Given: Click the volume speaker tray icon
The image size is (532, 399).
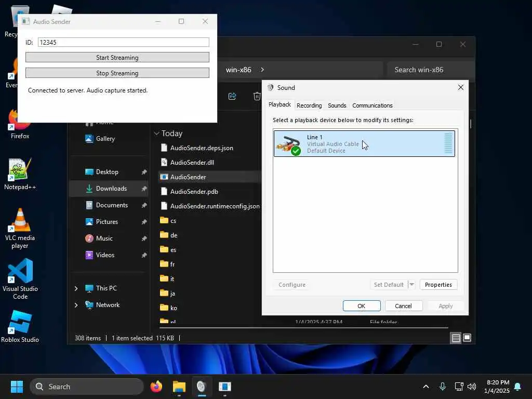Looking at the screenshot, I should tap(472, 387).
